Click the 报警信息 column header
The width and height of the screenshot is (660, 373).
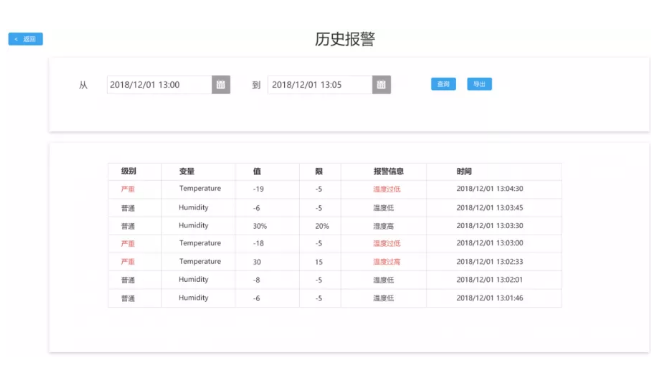tap(389, 171)
